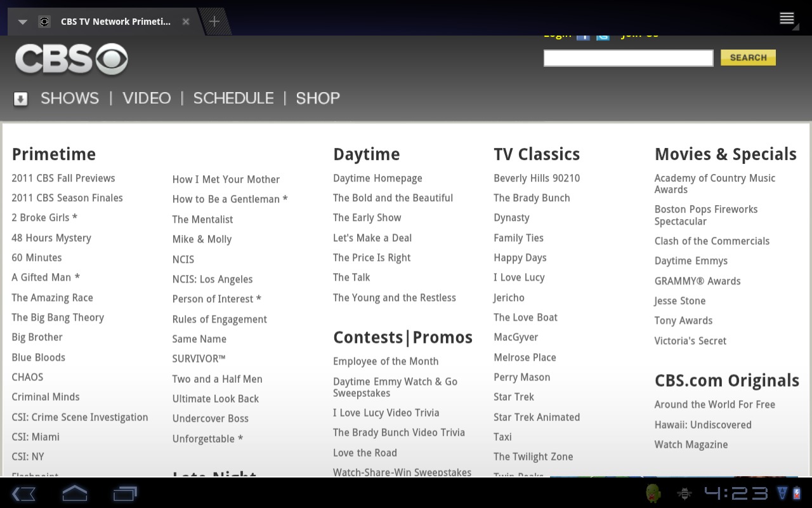Open the SHOWS menu
The height and width of the screenshot is (508, 812).
click(x=70, y=98)
